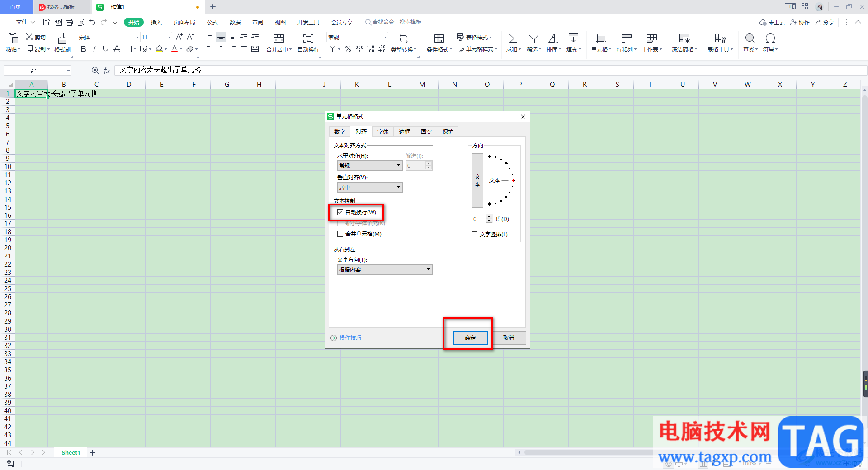
Task: Switch to the 数字 tab in the dialog
Action: pyautogui.click(x=340, y=132)
